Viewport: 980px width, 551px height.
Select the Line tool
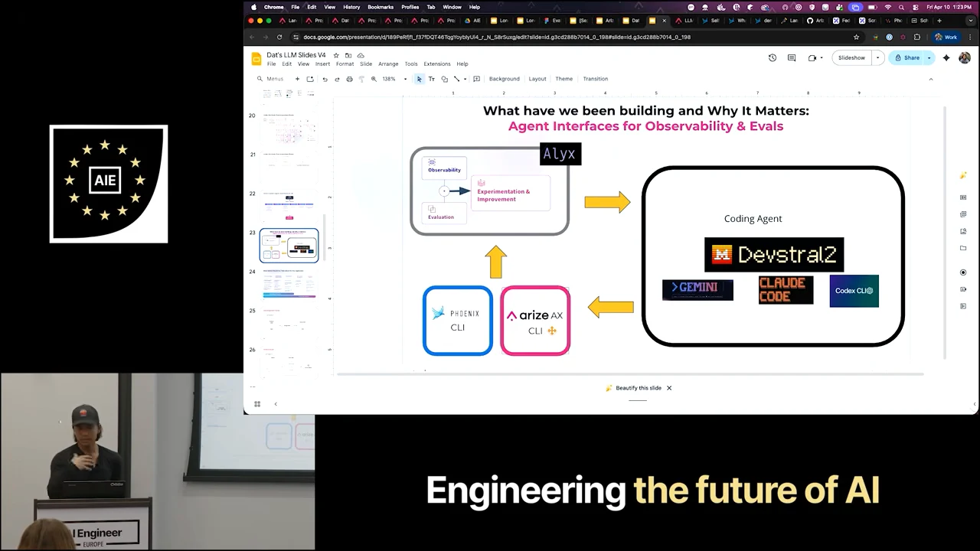[456, 79]
